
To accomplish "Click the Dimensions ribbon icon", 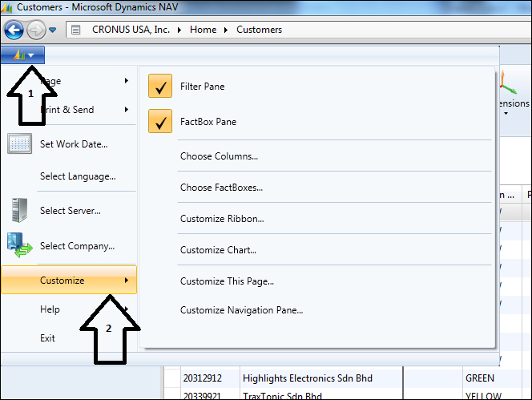I will click(508, 83).
